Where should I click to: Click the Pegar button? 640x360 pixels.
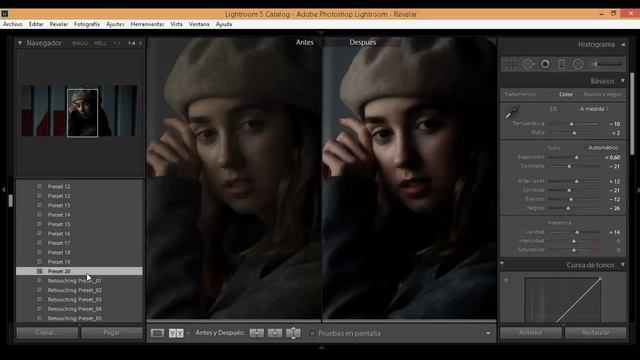pos(112,333)
